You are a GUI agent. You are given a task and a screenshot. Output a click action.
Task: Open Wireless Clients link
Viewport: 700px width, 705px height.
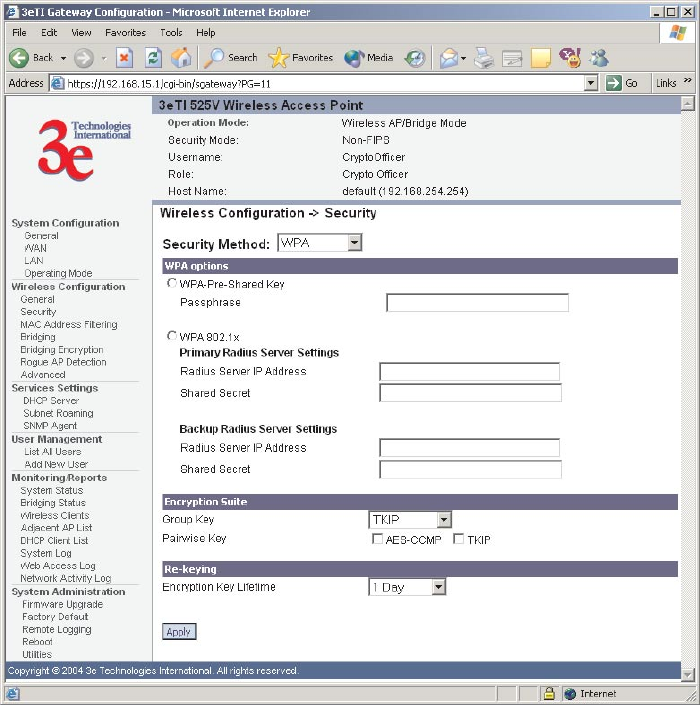pos(55,515)
